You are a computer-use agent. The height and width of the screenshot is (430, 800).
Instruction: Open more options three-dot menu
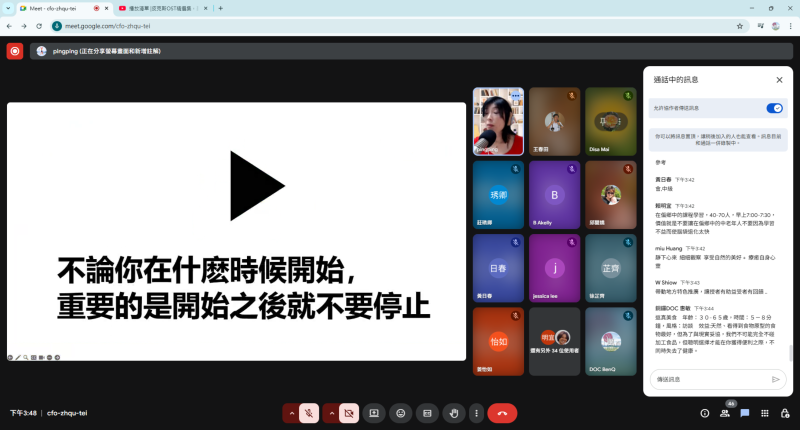coord(476,413)
